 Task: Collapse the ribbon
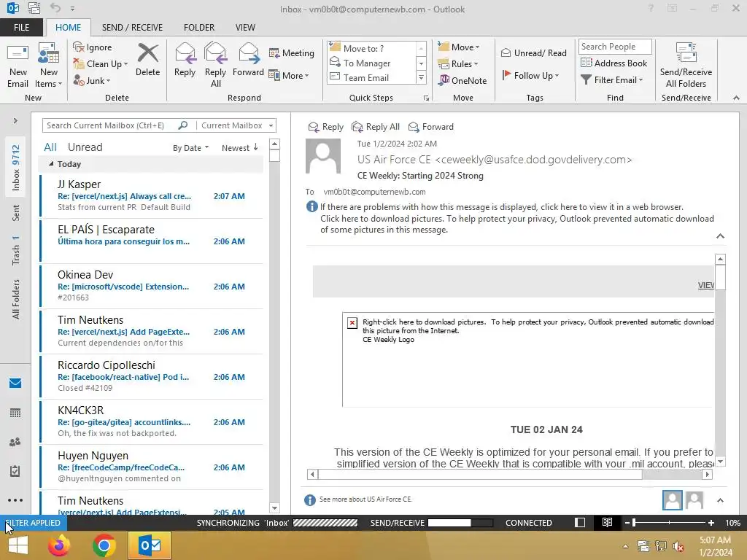click(x=736, y=98)
